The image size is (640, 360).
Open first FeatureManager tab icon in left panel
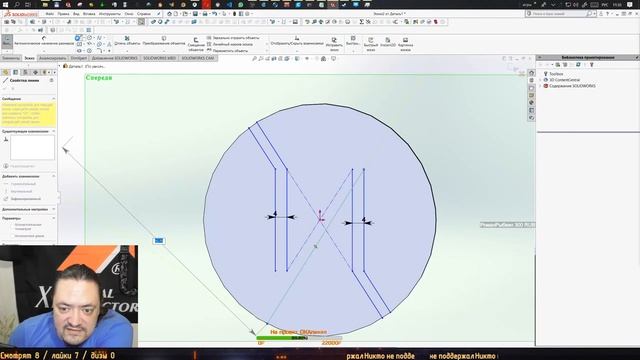(6, 72)
